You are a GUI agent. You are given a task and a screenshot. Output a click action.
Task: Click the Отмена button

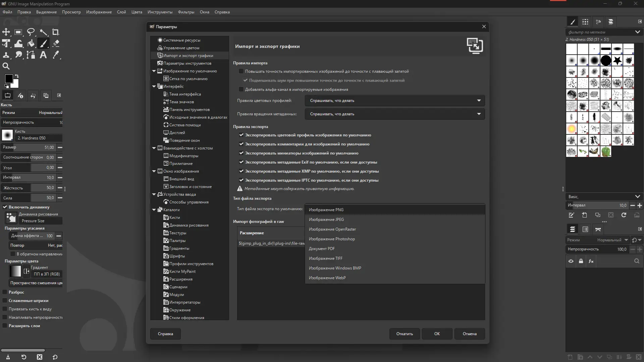coord(469,334)
